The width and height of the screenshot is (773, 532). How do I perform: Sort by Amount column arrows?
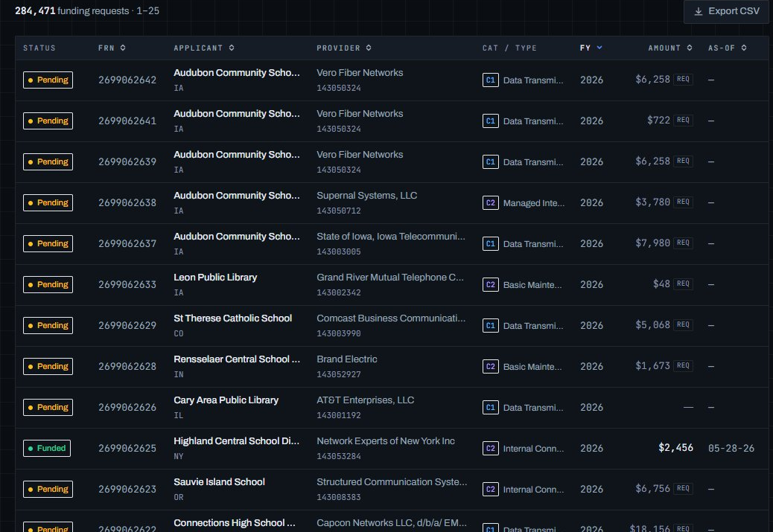(x=689, y=48)
